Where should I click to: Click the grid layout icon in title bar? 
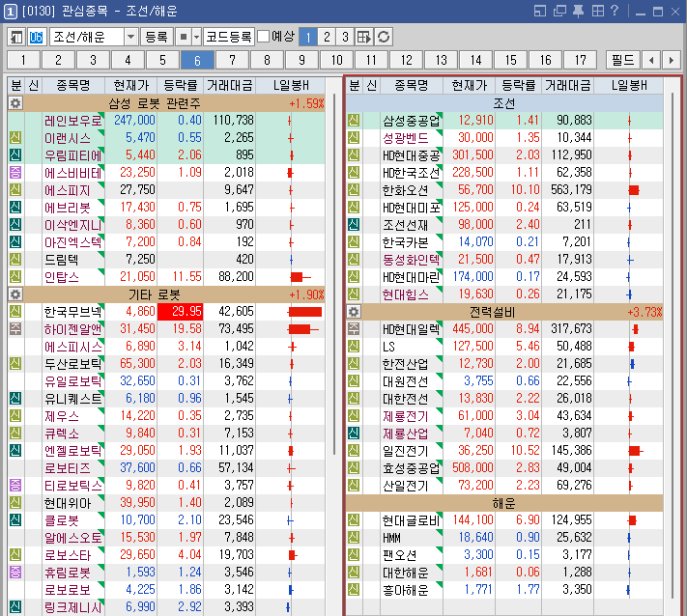[597, 11]
